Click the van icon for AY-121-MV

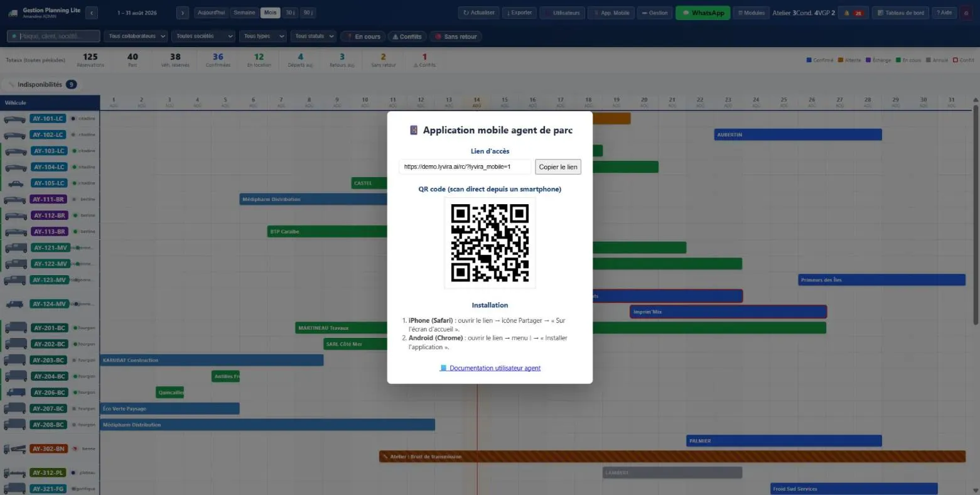coord(16,248)
